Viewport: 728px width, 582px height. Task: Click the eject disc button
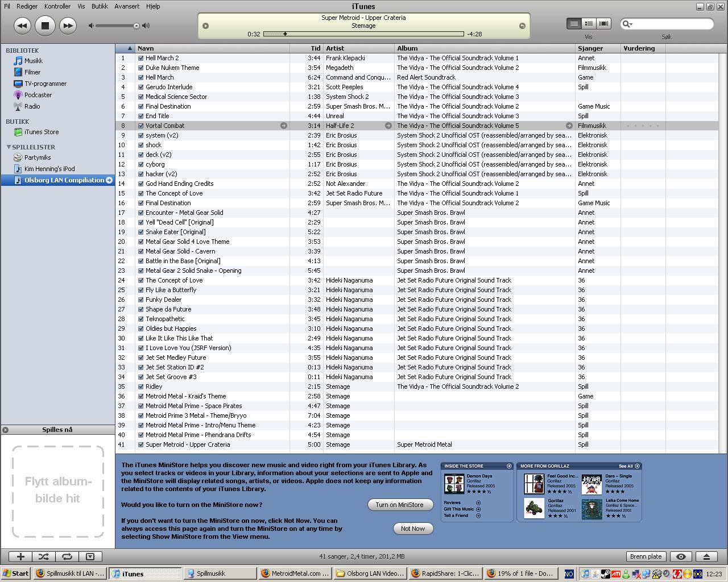706,557
